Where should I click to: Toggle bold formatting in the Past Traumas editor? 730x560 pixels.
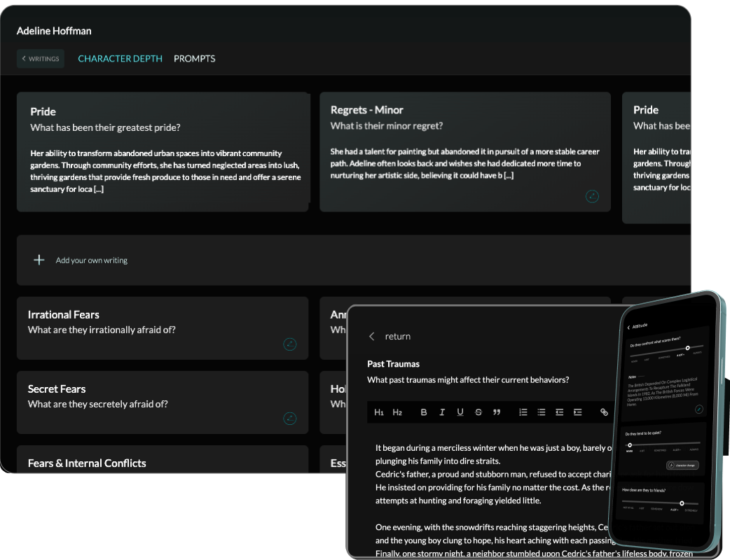pyautogui.click(x=424, y=412)
